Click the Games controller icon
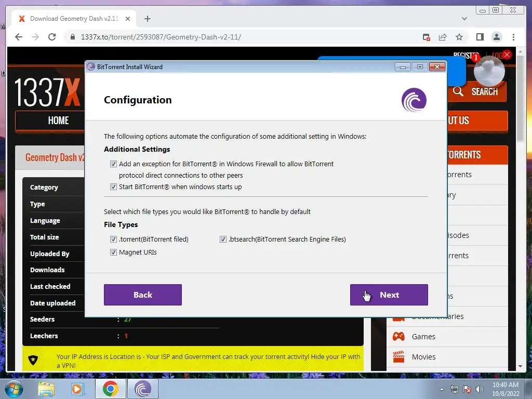 click(x=398, y=336)
